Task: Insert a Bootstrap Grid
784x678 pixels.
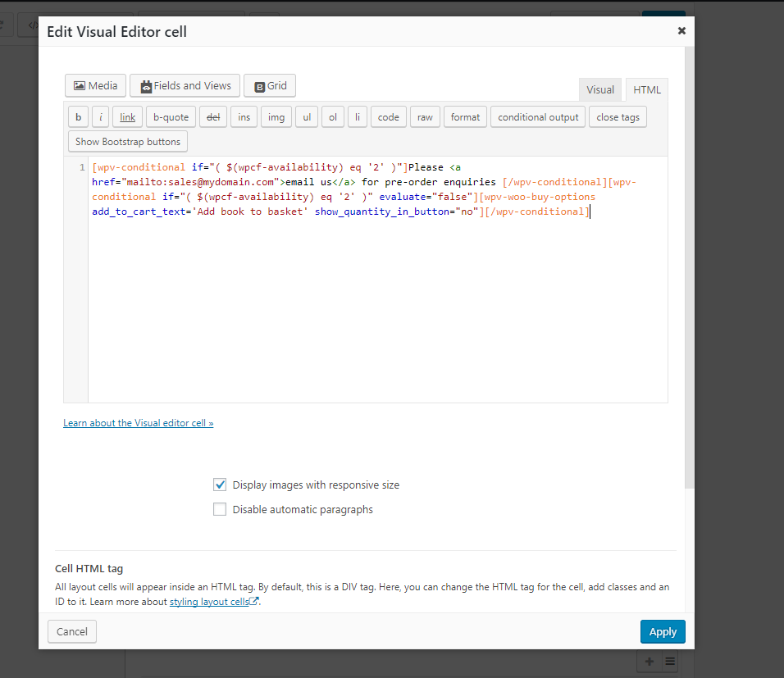Action: [270, 85]
